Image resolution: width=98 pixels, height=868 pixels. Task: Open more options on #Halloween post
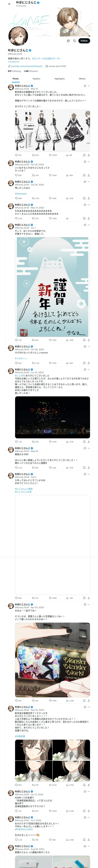tap(89, 182)
